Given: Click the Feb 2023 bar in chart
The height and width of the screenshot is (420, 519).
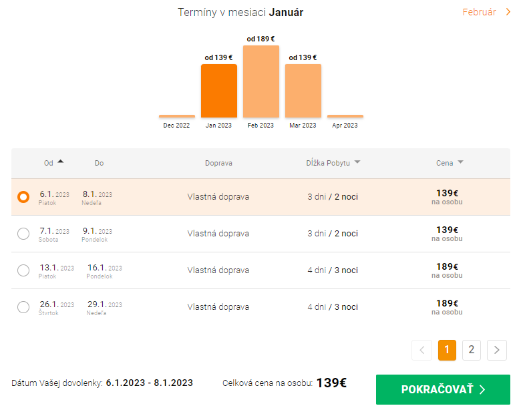Looking at the screenshot, I should (261, 81).
